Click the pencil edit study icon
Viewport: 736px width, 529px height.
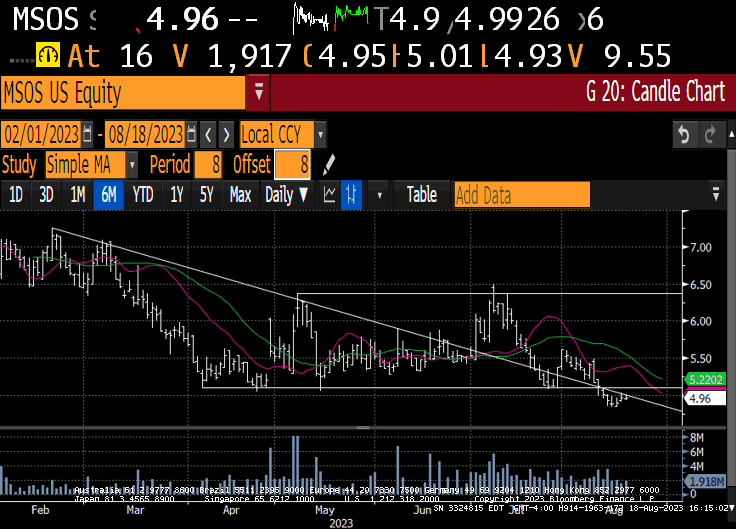tap(329, 165)
